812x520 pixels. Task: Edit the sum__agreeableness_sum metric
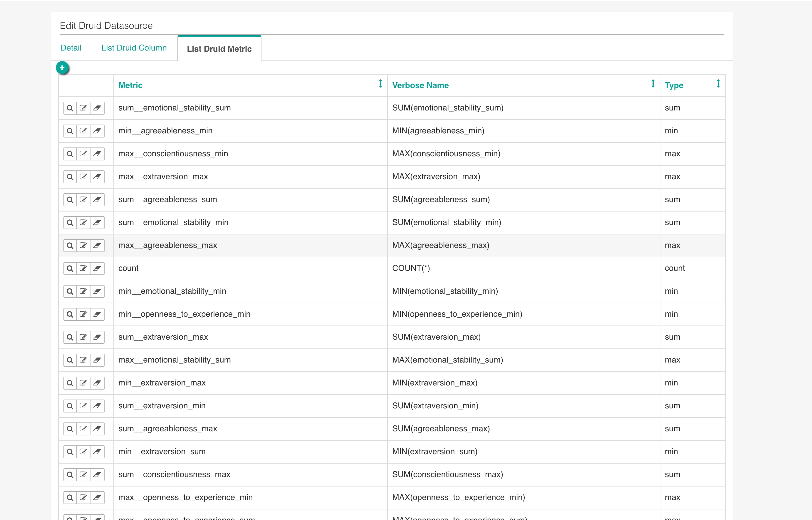pos(83,200)
